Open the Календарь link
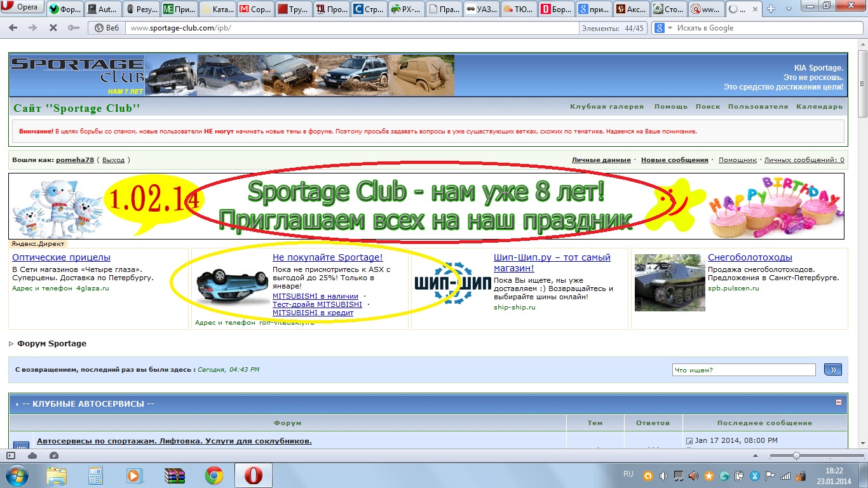Viewport: 868px width, 488px height. click(820, 107)
